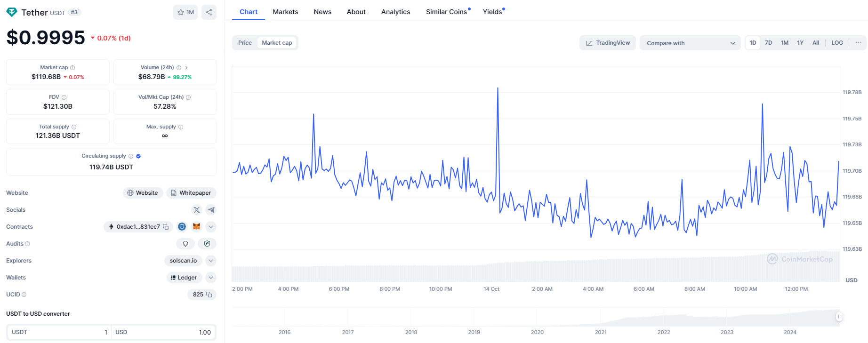The width and height of the screenshot is (868, 343).
Task: Click the USDT amount input field
Action: (59, 332)
